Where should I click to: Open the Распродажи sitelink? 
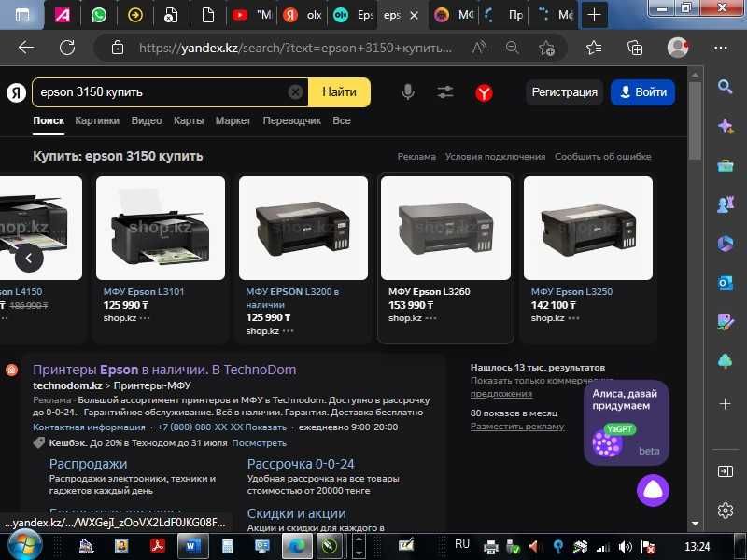pyautogui.click(x=88, y=463)
